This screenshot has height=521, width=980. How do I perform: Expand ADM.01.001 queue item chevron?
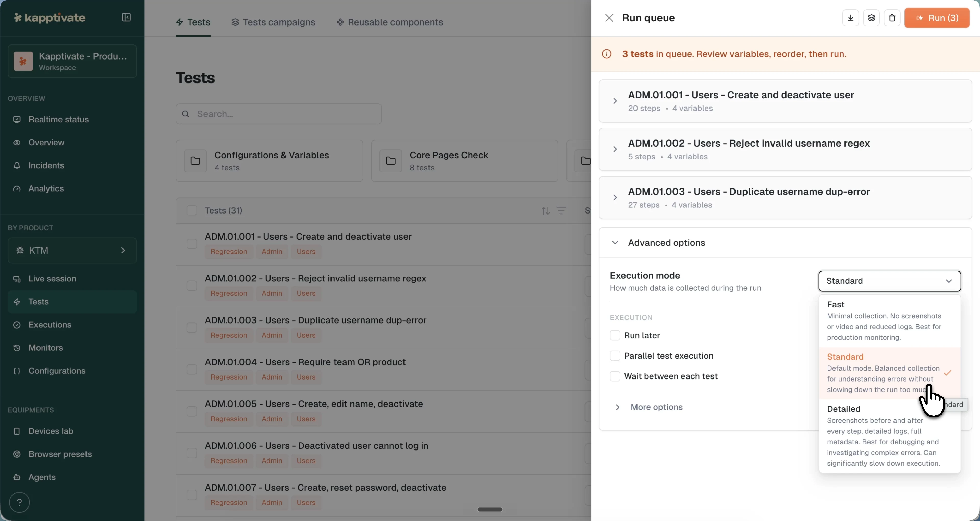[615, 101]
